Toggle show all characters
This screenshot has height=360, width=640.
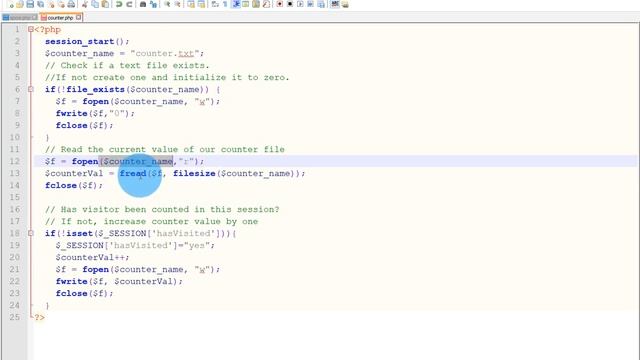225,4
